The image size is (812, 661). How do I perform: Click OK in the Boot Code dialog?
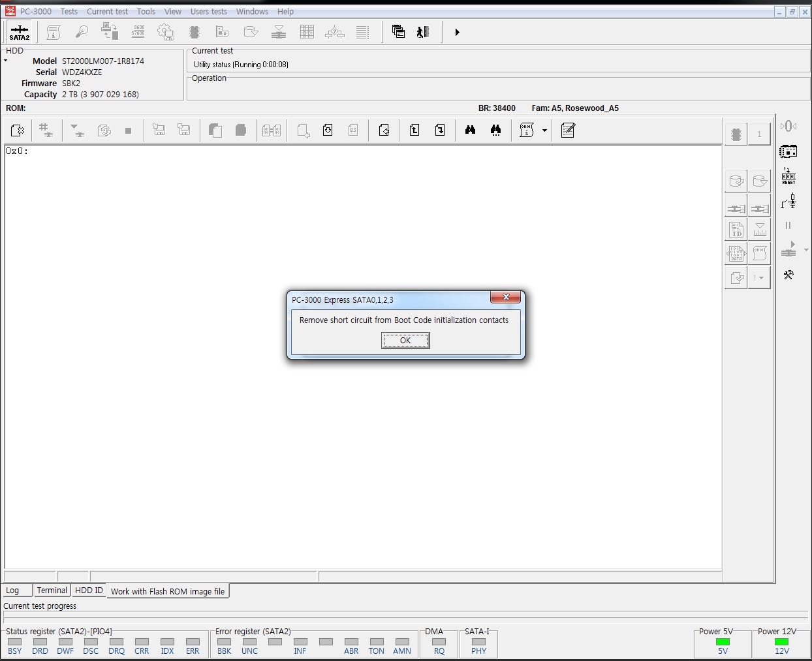pos(405,341)
